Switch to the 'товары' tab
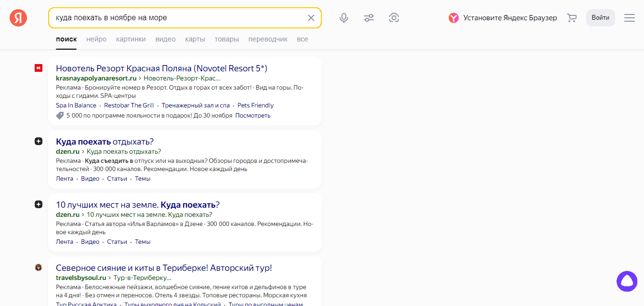 tap(227, 39)
